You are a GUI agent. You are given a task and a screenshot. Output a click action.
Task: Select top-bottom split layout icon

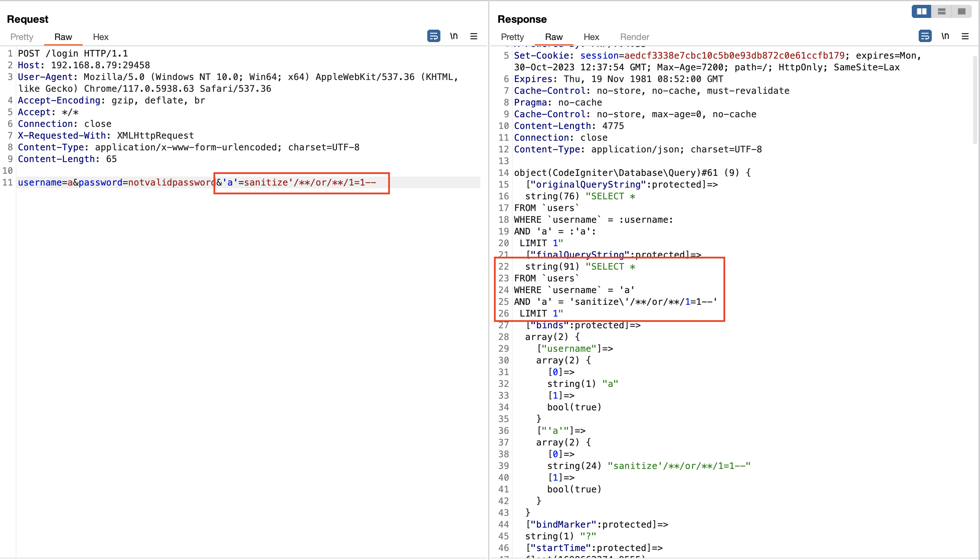pyautogui.click(x=941, y=11)
